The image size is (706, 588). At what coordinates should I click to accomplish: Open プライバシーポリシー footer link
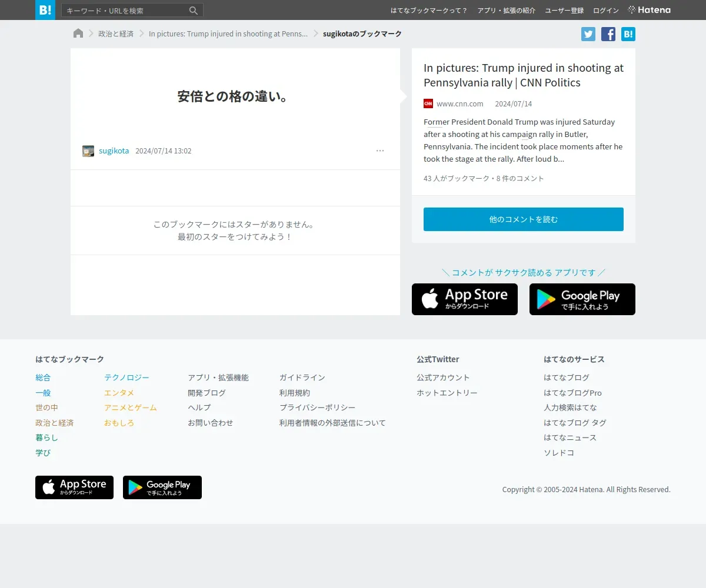point(318,407)
